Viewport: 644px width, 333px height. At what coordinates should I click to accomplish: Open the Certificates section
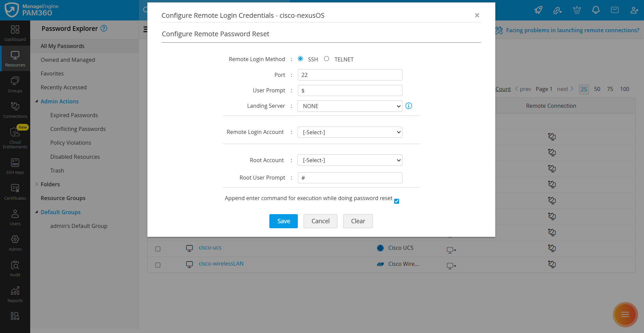[15, 191]
